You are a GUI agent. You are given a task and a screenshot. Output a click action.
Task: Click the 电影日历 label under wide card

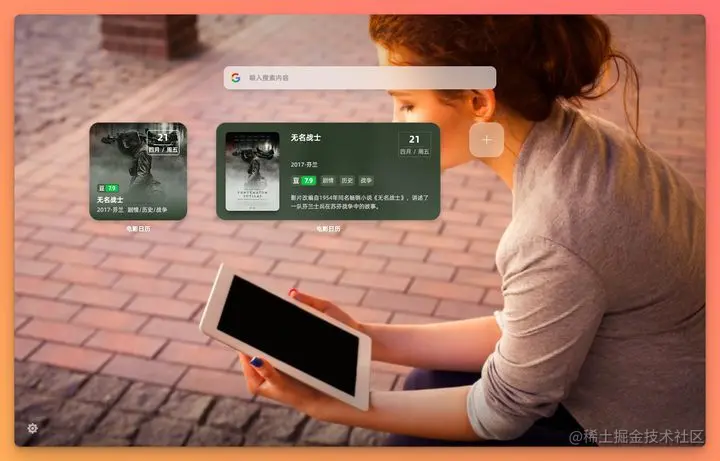(328, 228)
